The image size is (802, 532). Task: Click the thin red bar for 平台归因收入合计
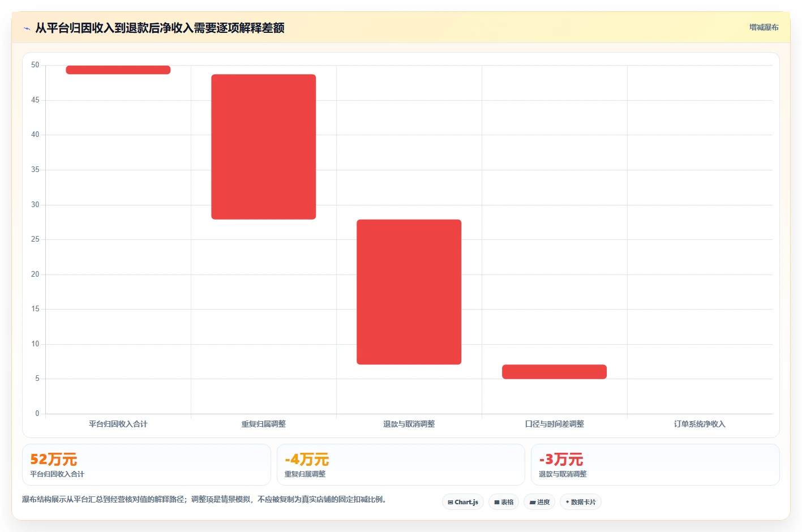click(x=118, y=70)
